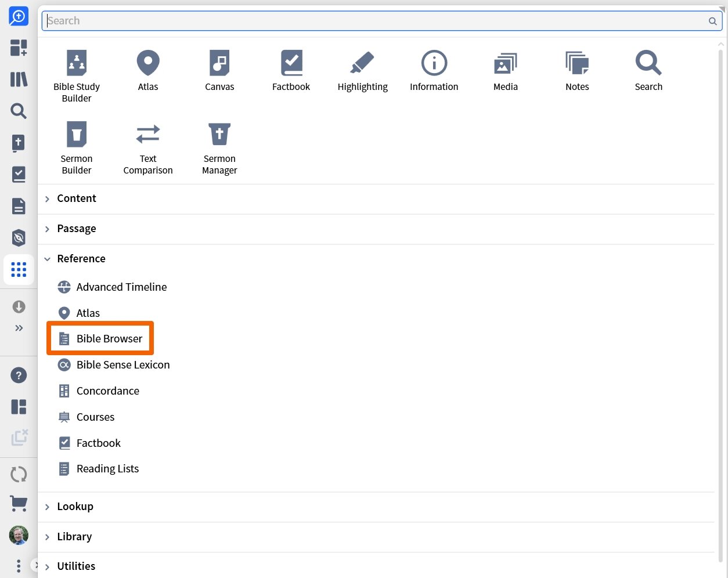The image size is (728, 578).
Task: Open the sidebar document icon
Action: click(19, 206)
